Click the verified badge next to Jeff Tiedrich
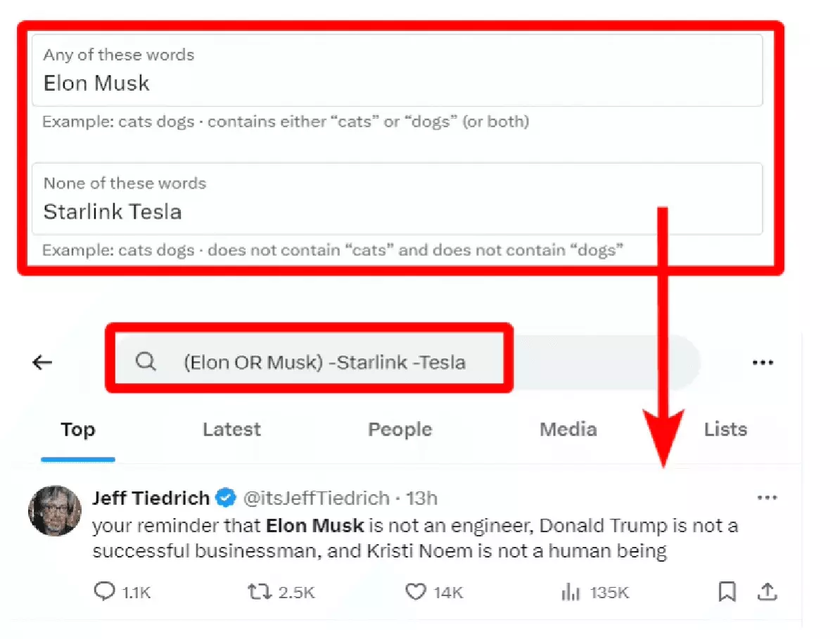 [x=224, y=498]
